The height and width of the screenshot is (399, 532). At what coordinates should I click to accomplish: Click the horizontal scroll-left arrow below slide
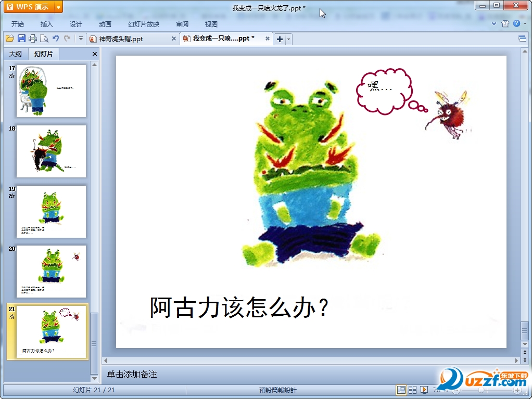coord(106,361)
